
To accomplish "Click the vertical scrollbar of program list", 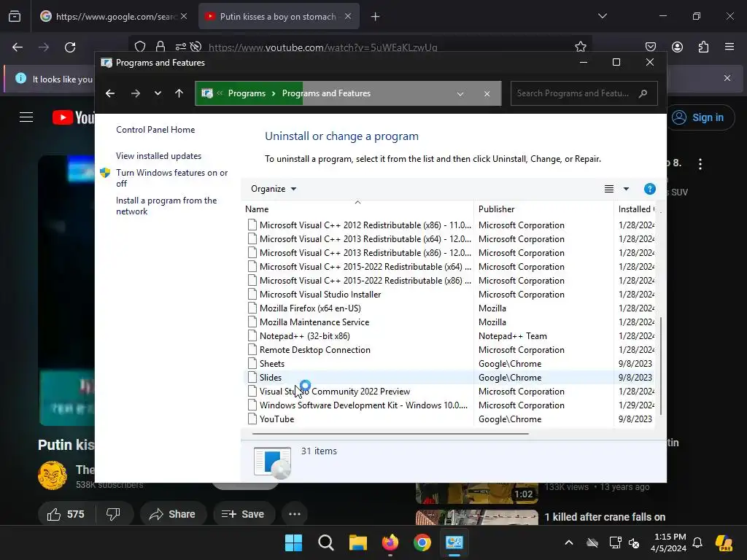I will click(661, 365).
